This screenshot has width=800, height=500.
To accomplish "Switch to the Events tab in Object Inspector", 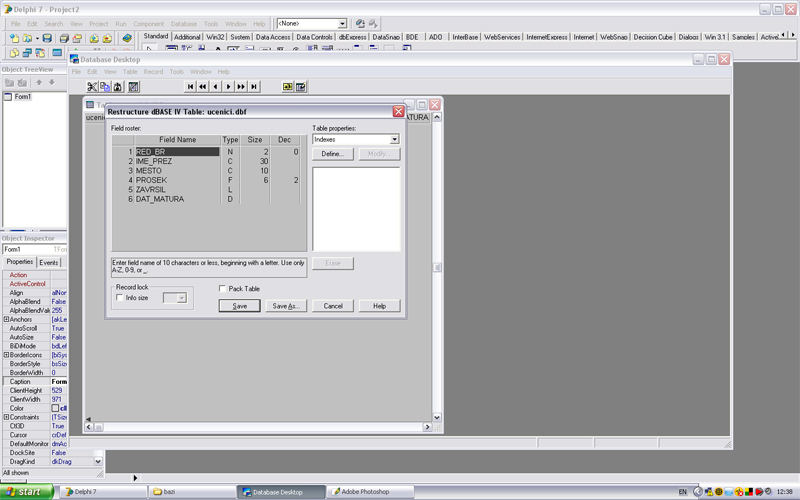I will (x=48, y=263).
